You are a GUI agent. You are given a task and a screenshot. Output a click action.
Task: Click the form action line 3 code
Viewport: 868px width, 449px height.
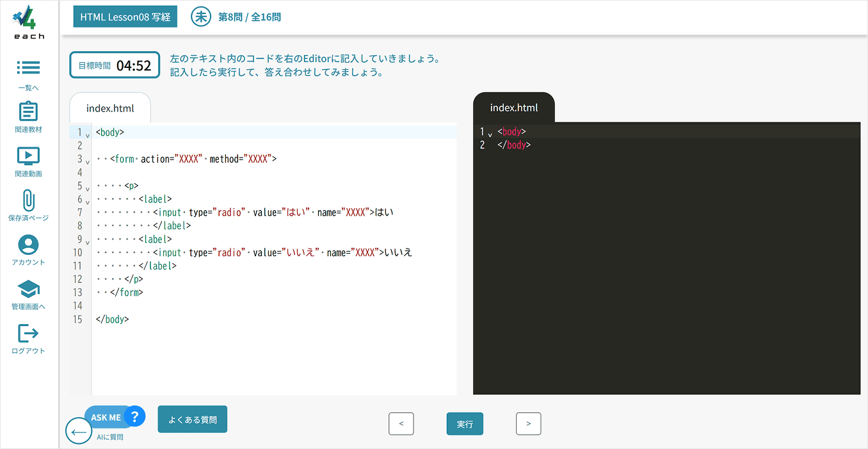tap(193, 159)
